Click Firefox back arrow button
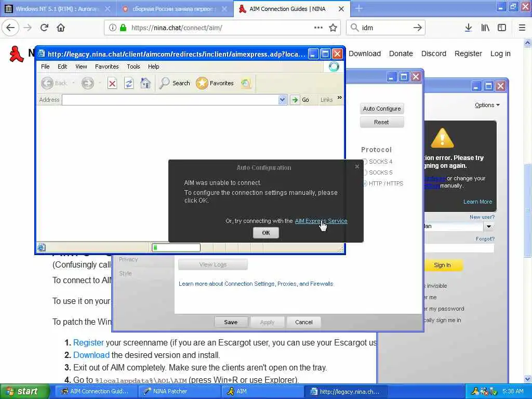Screen dimensions: 532x399 pos(10,28)
